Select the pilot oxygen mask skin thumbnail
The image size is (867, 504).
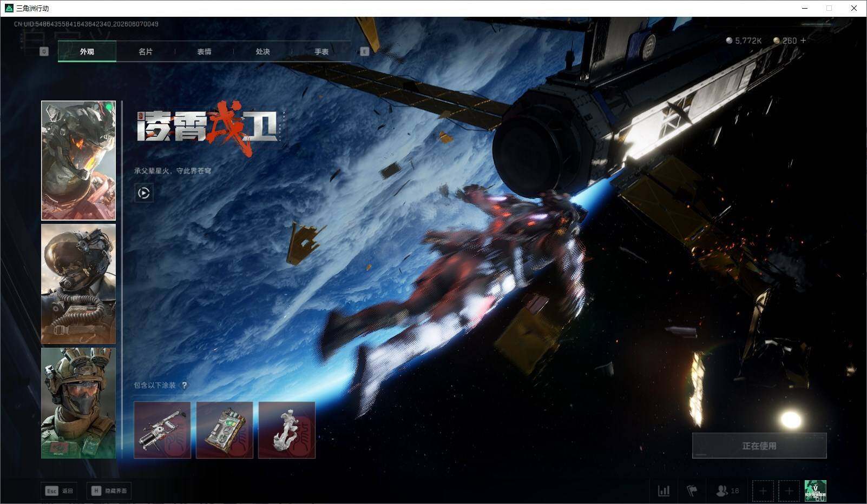pyautogui.click(x=78, y=284)
